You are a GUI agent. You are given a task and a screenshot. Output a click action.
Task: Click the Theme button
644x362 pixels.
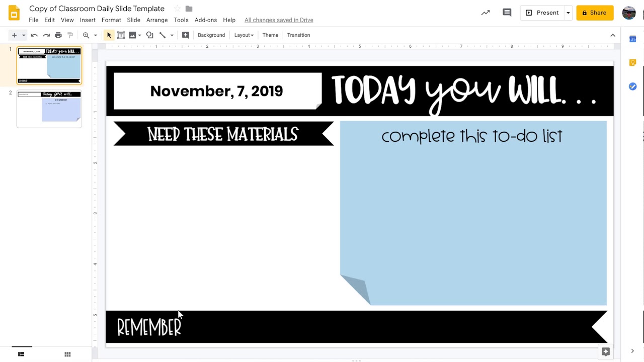[x=270, y=35]
